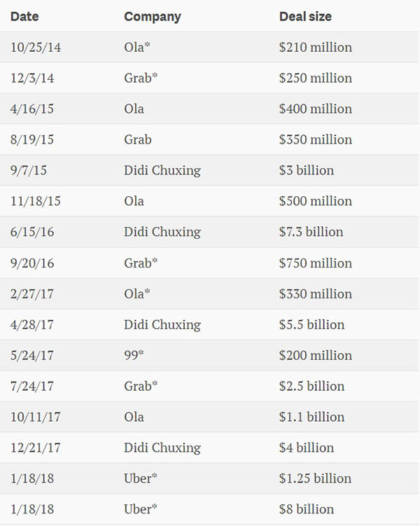Click the $2.5 billion deal size
Screen dimensions: 420x526
(x=312, y=387)
